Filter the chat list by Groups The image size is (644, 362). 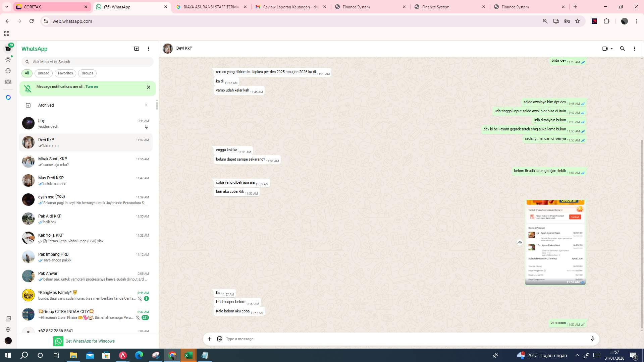pos(87,73)
